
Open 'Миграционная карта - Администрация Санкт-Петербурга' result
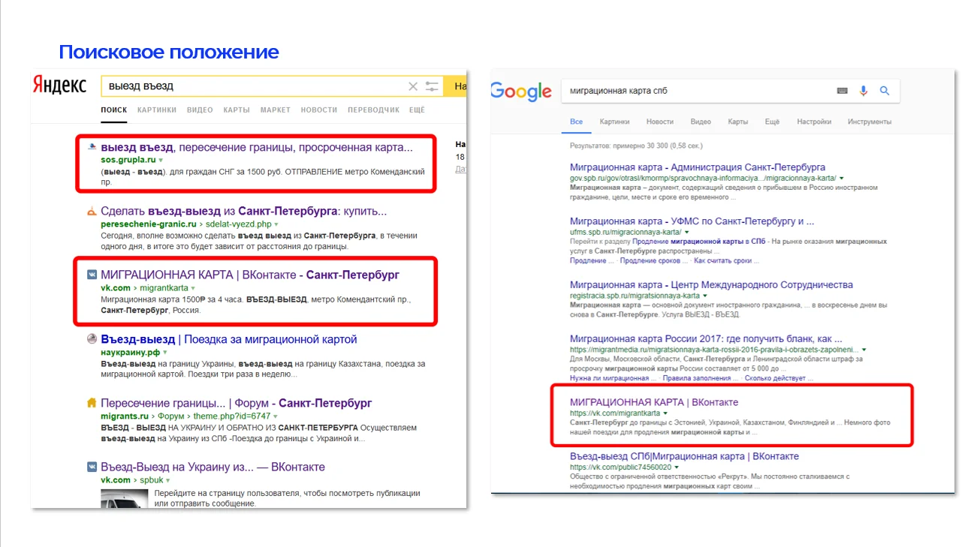[698, 167]
